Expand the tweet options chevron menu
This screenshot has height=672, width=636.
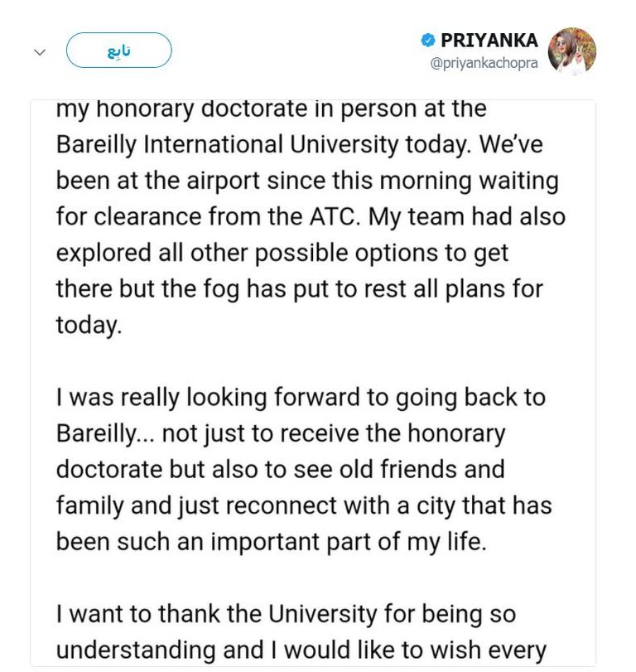tap(40, 52)
